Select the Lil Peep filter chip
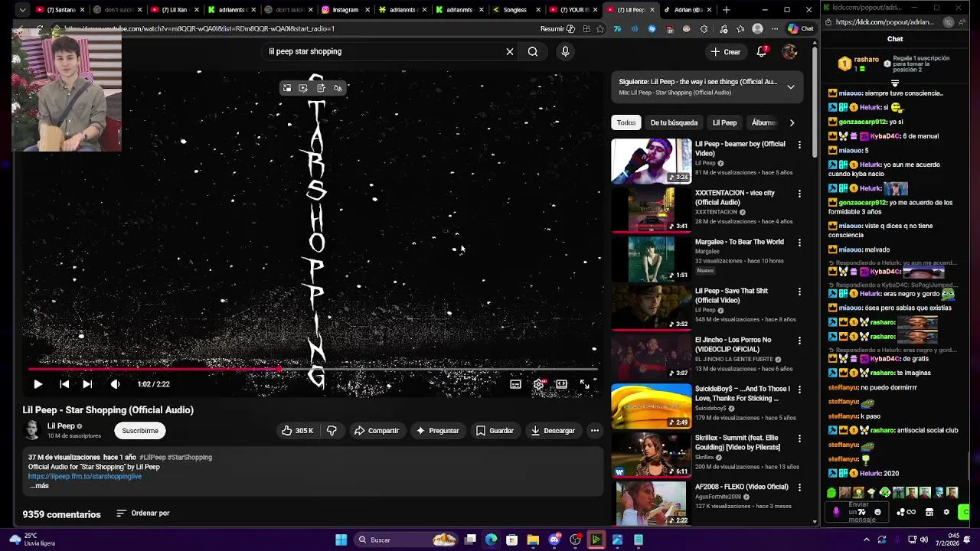The image size is (980, 551). [x=724, y=122]
